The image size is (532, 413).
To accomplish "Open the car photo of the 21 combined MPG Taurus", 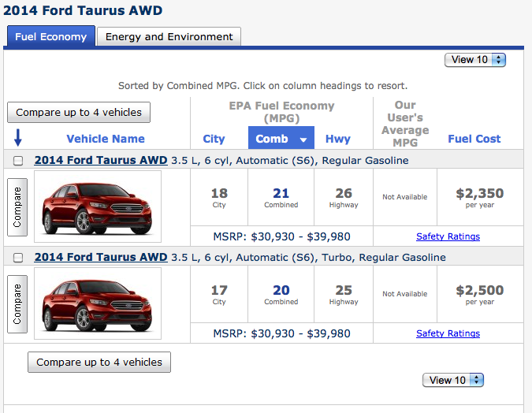I will [x=98, y=206].
